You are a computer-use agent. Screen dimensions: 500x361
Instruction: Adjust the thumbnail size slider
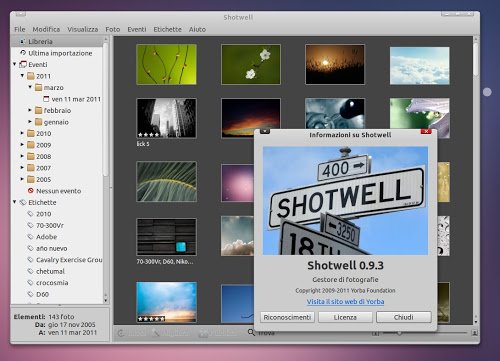tap(399, 333)
